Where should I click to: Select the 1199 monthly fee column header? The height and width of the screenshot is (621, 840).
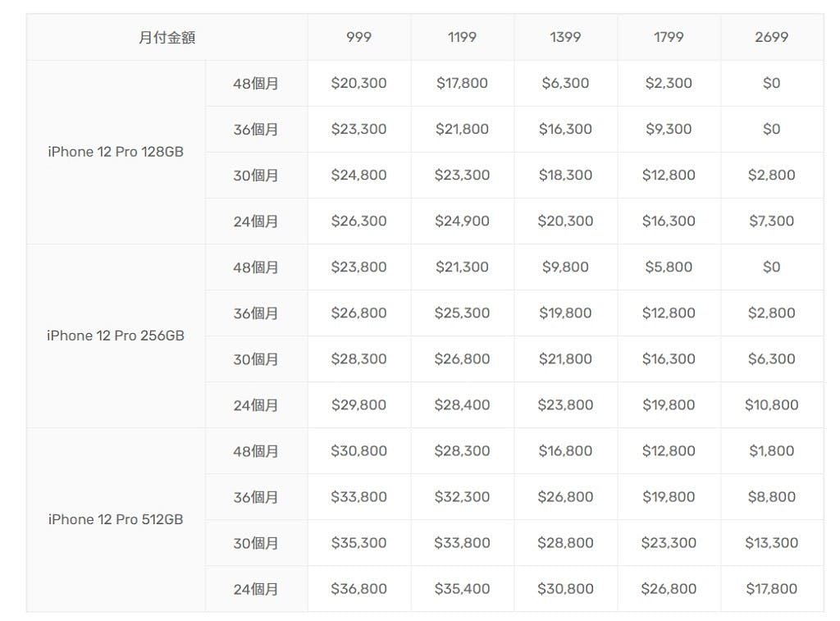pyautogui.click(x=463, y=37)
